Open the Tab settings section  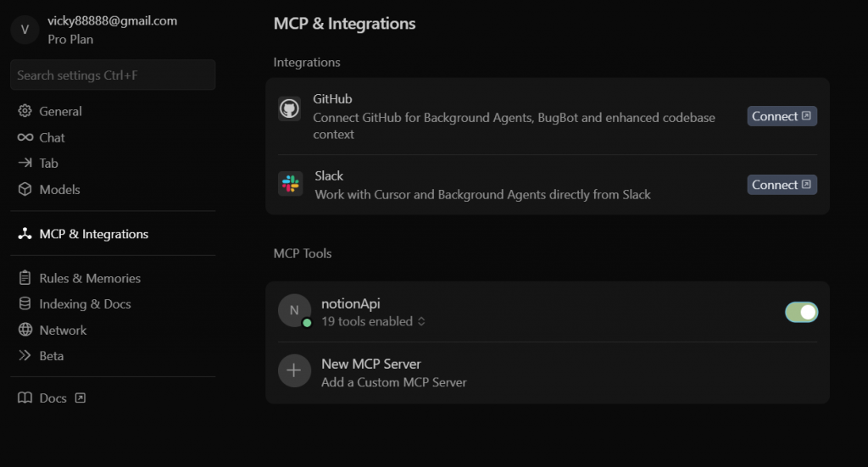coord(48,163)
